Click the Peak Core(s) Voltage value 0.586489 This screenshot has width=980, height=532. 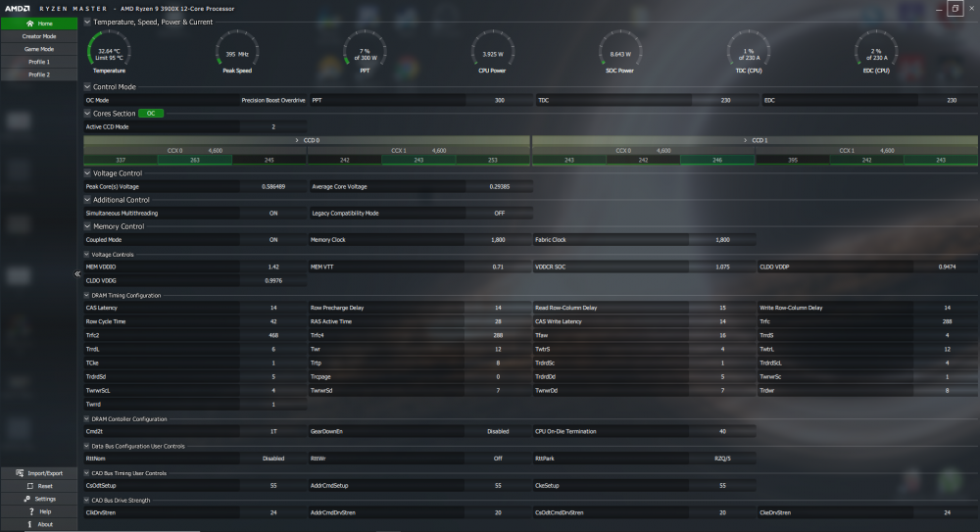(273, 186)
